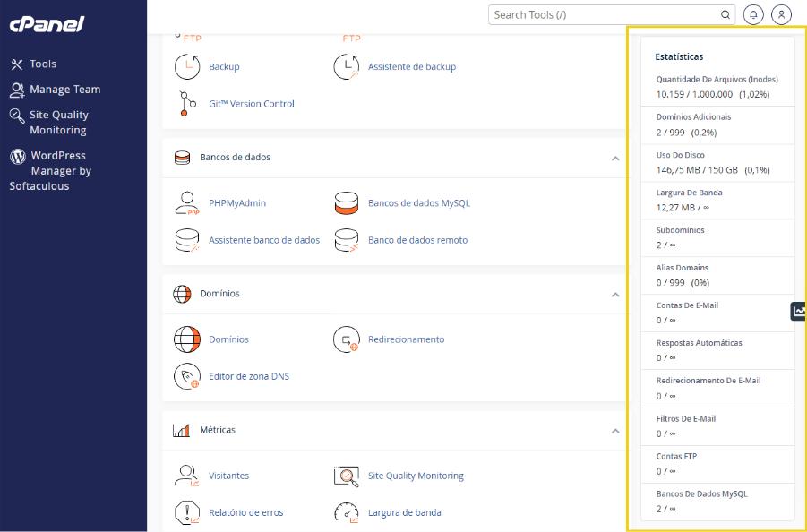807x532 pixels.
Task: Open the Site Quality Monitoring icon in Métricas
Action: 347,476
